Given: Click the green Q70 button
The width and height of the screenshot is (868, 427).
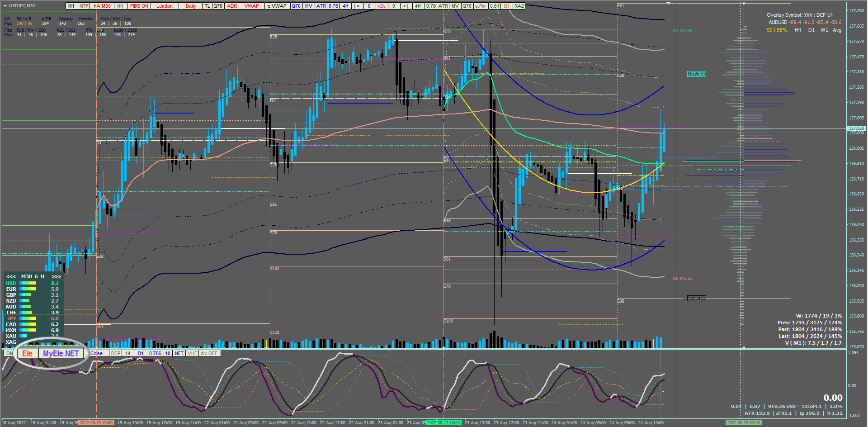Looking at the screenshot, I should point(467,6).
